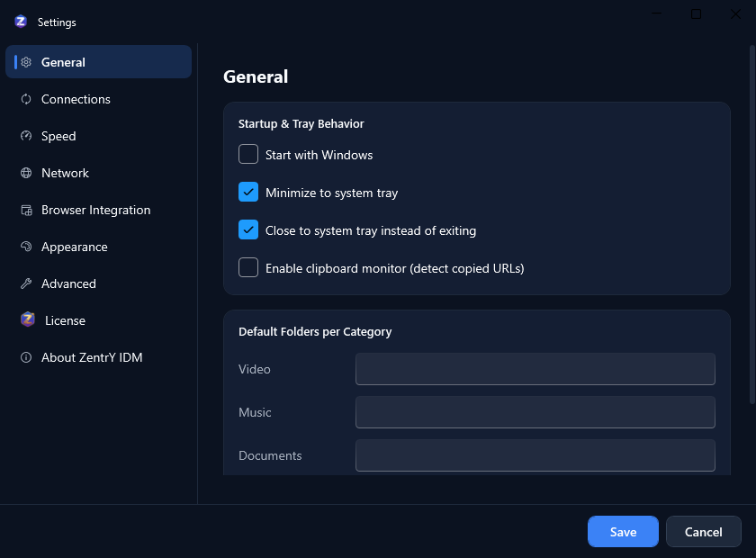Viewport: 756px width, 558px height.
Task: Click the About info circle icon
Action: pos(26,357)
